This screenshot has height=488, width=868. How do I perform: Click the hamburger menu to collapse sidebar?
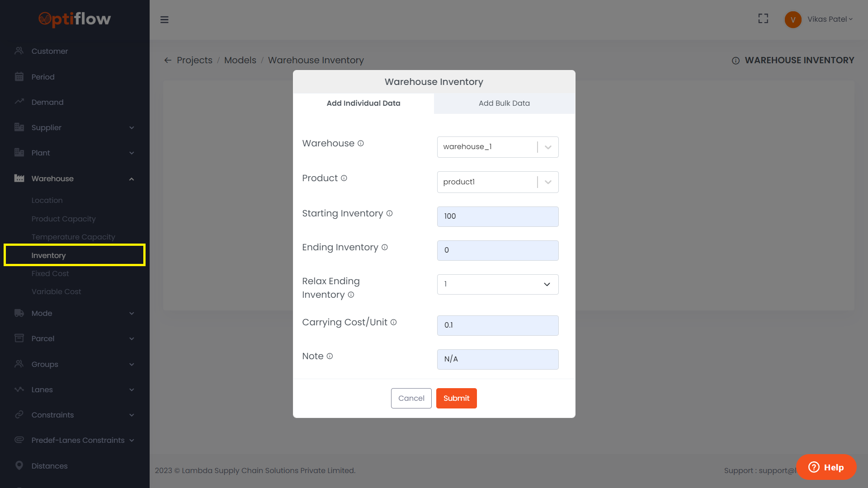(165, 20)
